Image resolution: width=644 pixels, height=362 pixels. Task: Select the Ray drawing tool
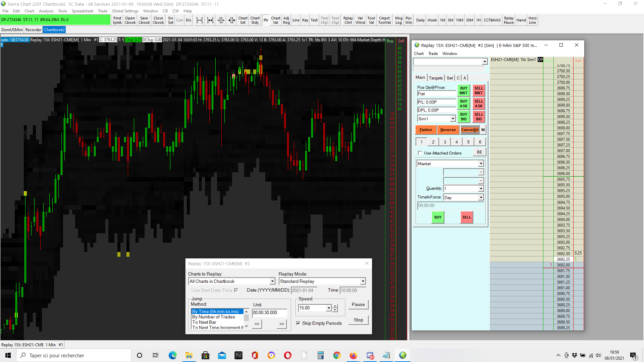[x=305, y=20]
